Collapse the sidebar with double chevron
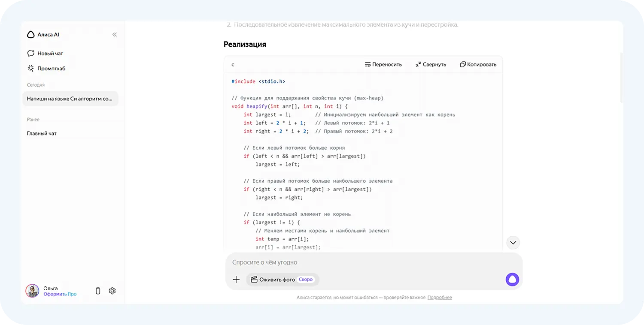The height and width of the screenshot is (325, 644). pos(115,35)
